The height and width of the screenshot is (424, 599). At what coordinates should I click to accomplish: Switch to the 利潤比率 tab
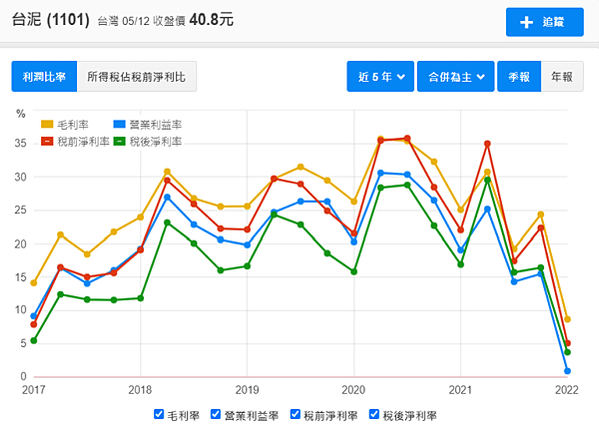coord(44,76)
